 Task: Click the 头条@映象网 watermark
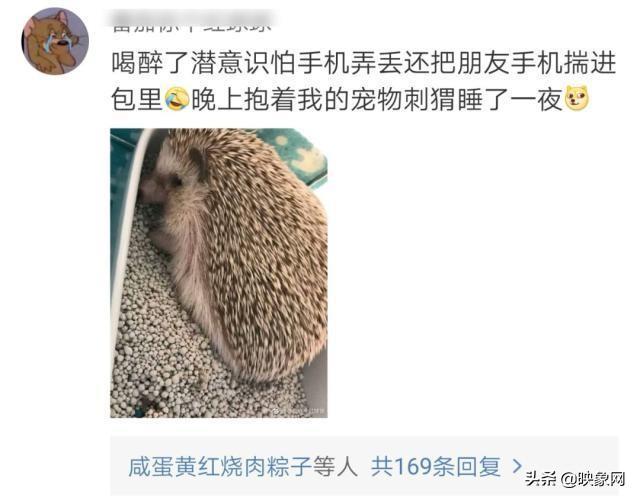(575, 478)
